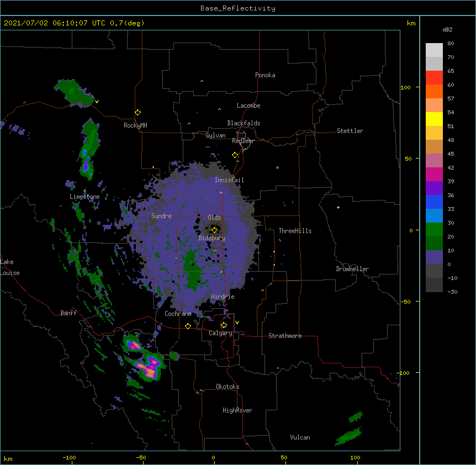Viewport: 476px width, 465px height.
Task: Select the Sylvan label
Action: point(215,135)
